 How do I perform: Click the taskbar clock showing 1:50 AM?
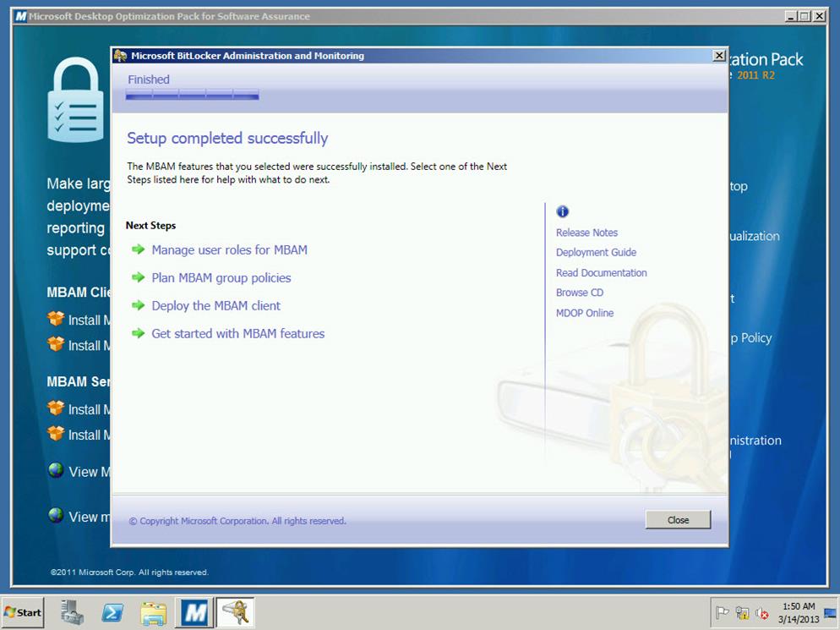click(x=799, y=612)
